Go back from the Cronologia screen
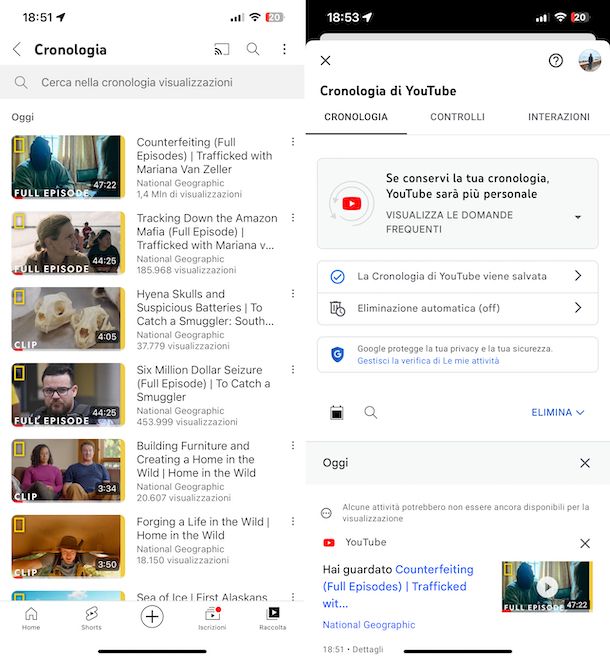 (x=17, y=50)
